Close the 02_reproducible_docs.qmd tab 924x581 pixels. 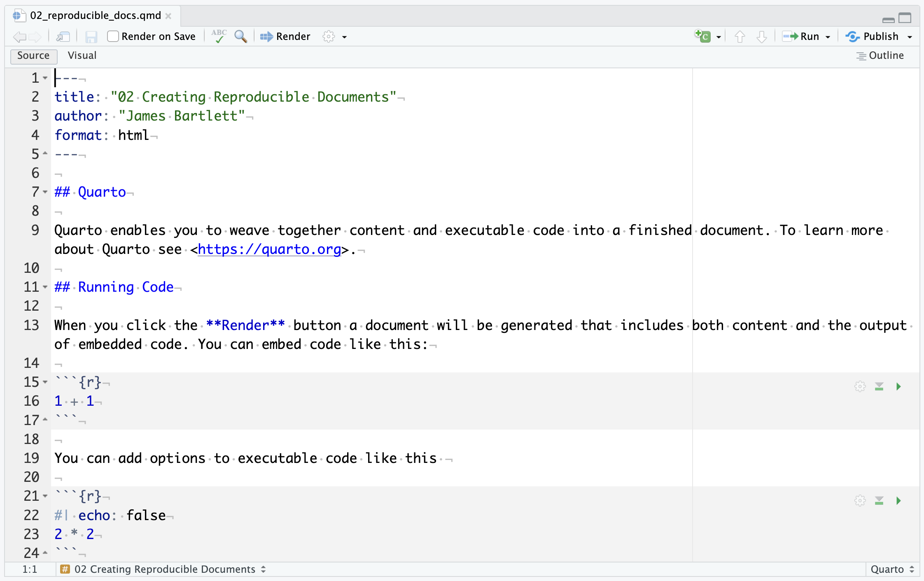tap(168, 16)
